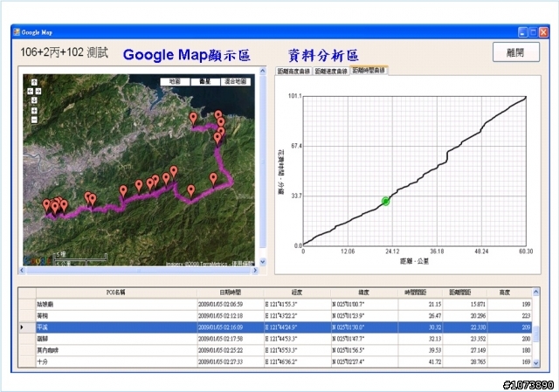Switch map to 混合地圖 hybrid view
This screenshot has height=392, width=559.
pos(236,81)
